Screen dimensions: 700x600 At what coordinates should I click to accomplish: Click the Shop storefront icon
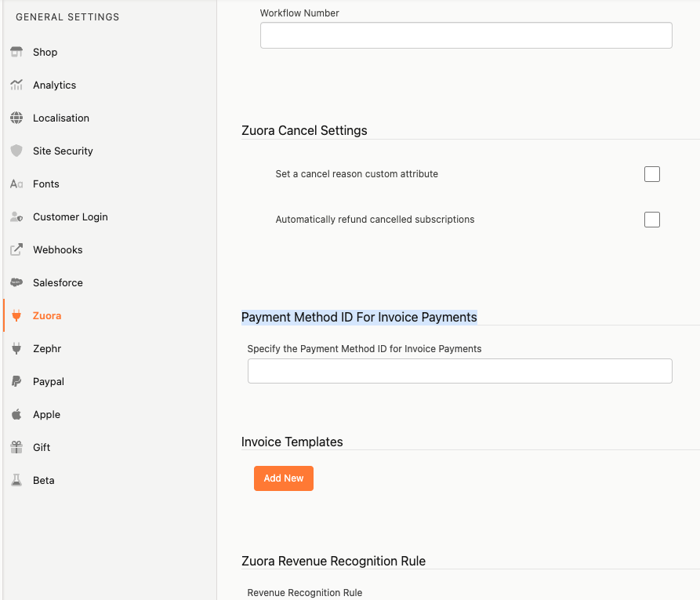point(16,52)
